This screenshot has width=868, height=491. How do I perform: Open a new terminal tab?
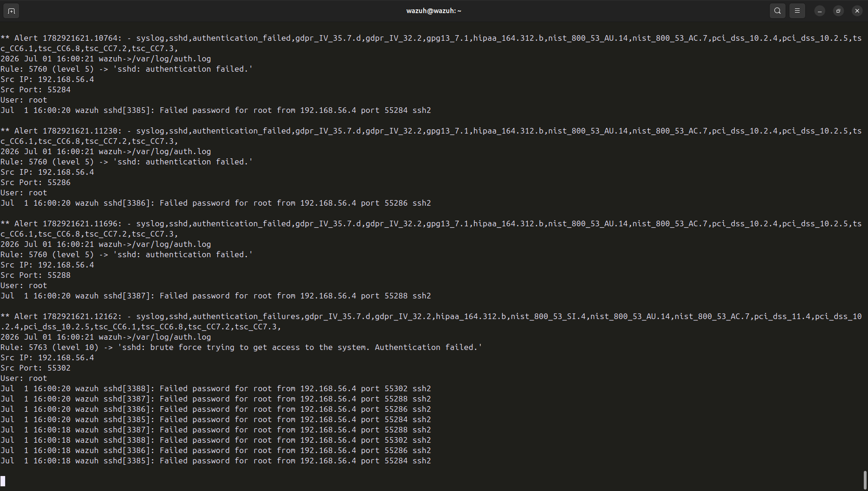[x=11, y=11]
